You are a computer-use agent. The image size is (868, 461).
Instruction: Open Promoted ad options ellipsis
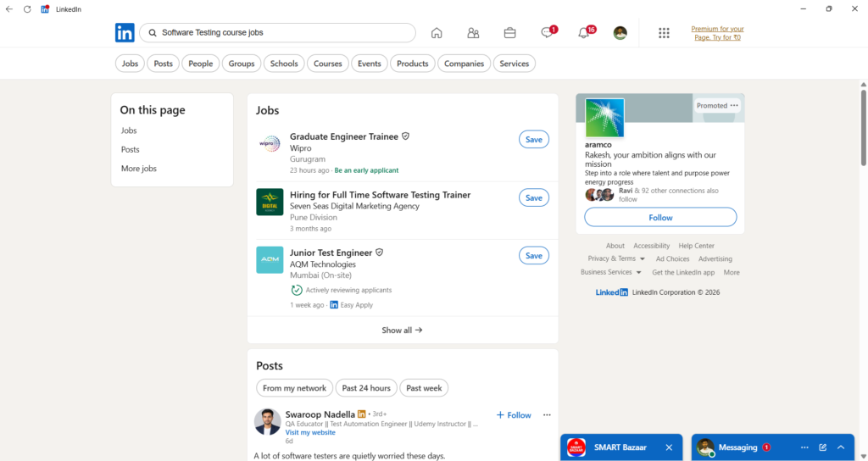click(734, 105)
